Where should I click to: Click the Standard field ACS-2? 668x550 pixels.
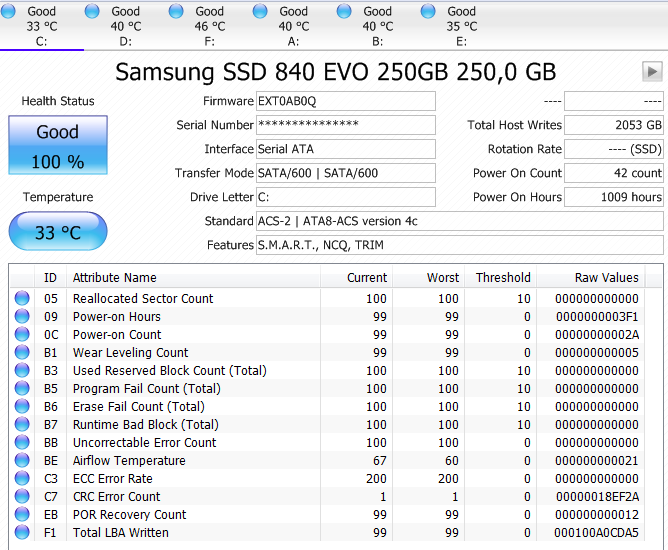click(x=459, y=221)
